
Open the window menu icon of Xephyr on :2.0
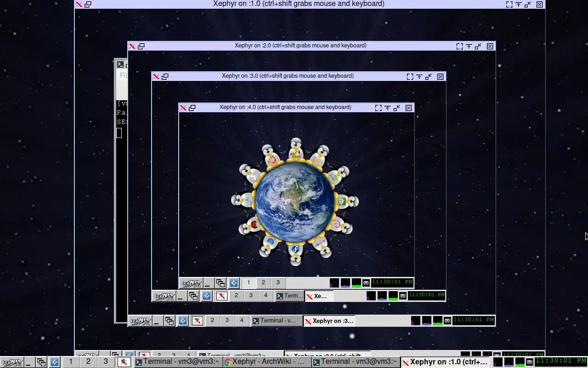[132, 46]
